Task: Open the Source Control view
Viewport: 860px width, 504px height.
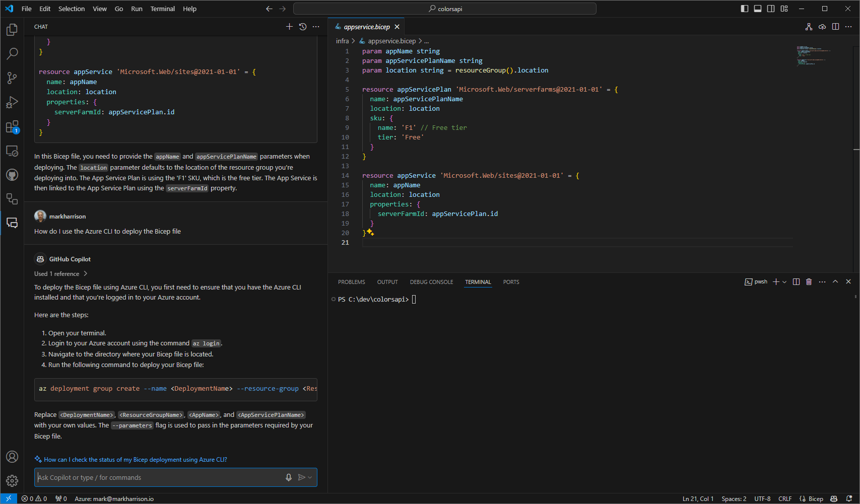Action: point(12,78)
